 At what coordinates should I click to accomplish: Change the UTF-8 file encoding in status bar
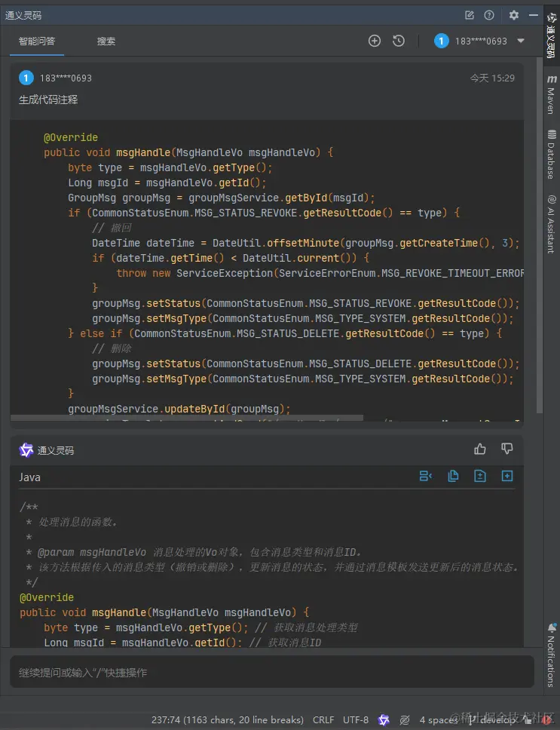356,719
